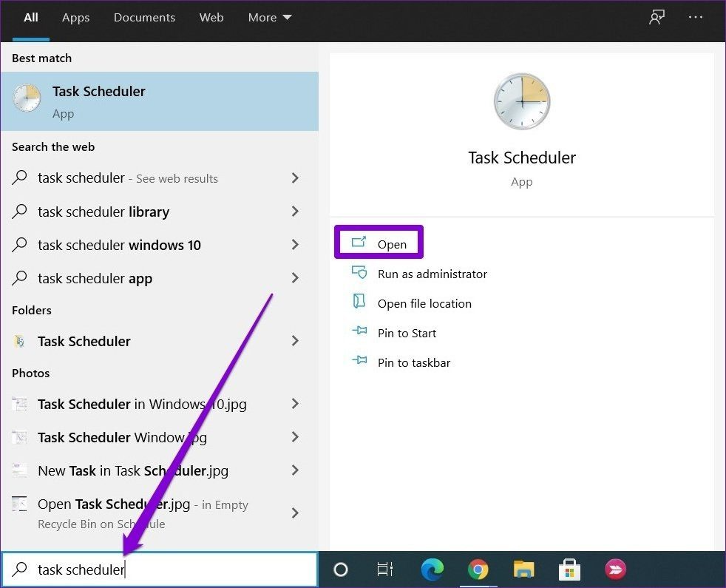
Task: Click thumbnail of 'New Task in Task Scheduler.jpg'
Action: (x=19, y=470)
